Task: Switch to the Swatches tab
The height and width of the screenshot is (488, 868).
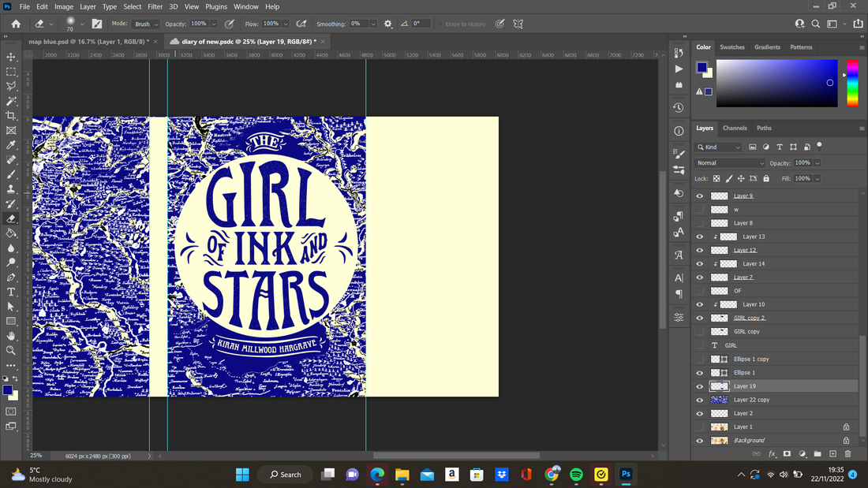Action: pos(731,47)
